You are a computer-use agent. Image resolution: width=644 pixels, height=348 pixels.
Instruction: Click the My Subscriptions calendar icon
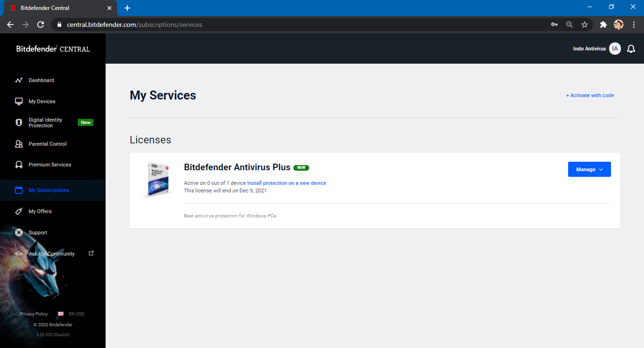coord(19,190)
